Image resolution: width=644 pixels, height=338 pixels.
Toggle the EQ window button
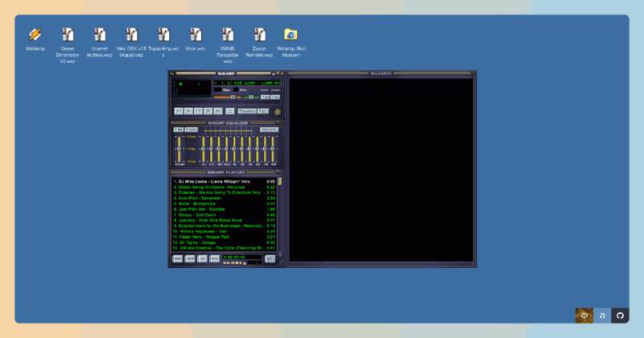coord(266,97)
